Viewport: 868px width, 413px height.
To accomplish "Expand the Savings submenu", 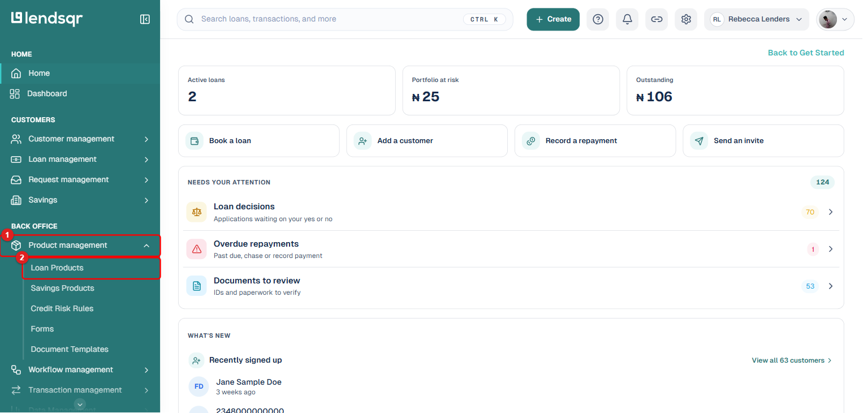I will (146, 200).
